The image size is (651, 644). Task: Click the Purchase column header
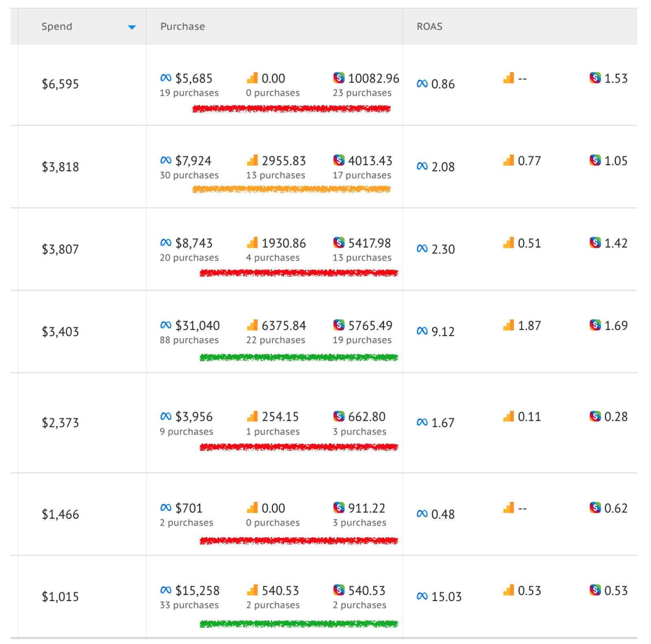coord(182,26)
